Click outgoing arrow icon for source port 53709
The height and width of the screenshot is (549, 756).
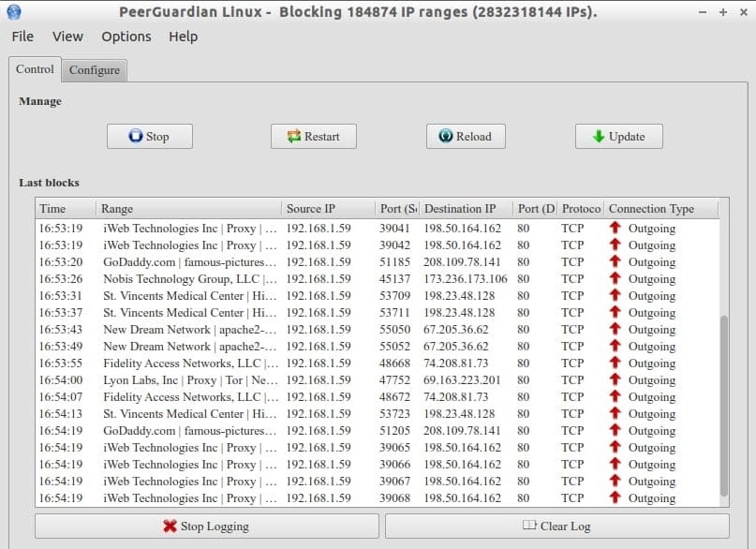coord(615,295)
